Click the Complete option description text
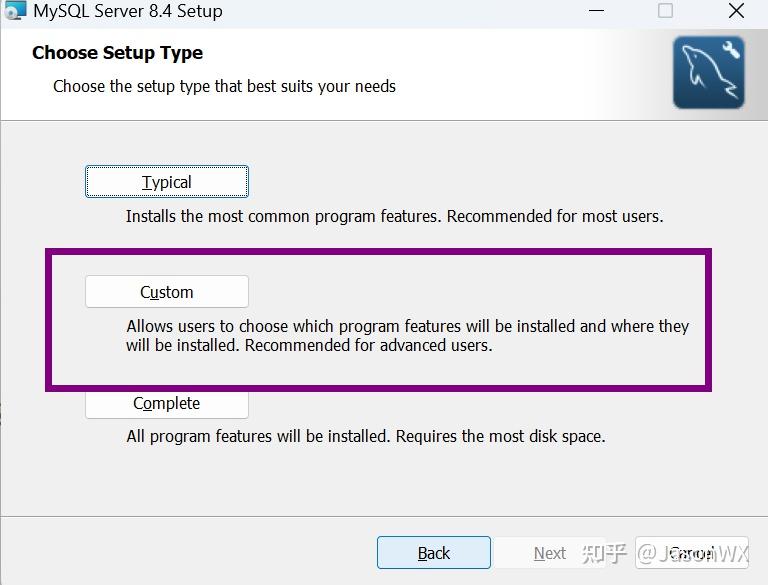This screenshot has height=585, width=768. pyautogui.click(x=365, y=436)
